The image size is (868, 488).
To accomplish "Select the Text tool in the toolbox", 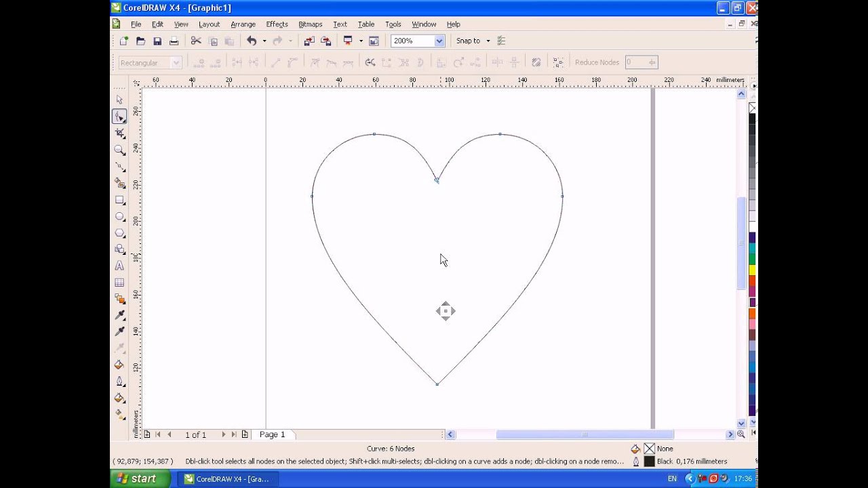I will 120,266.
